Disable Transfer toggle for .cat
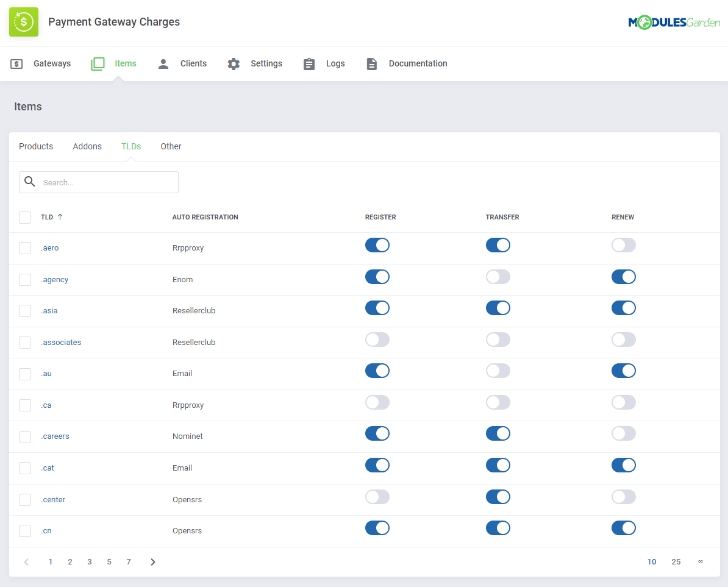Screen dimensions: 728x587 point(498,465)
